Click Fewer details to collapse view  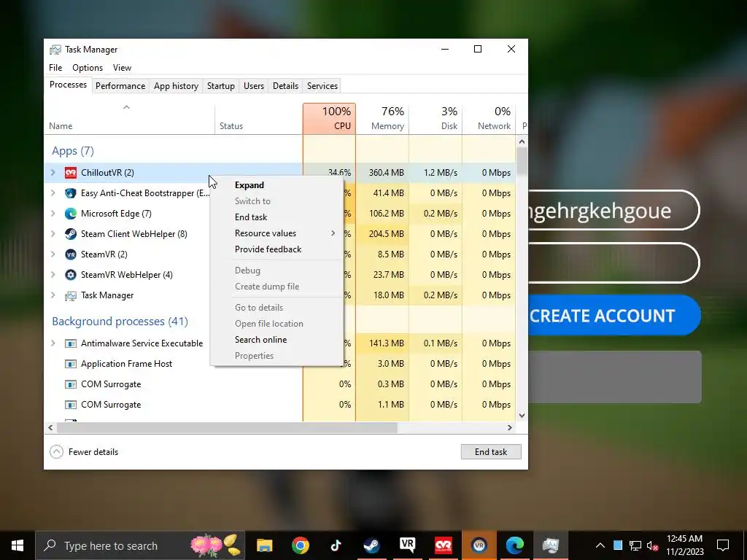tap(85, 452)
